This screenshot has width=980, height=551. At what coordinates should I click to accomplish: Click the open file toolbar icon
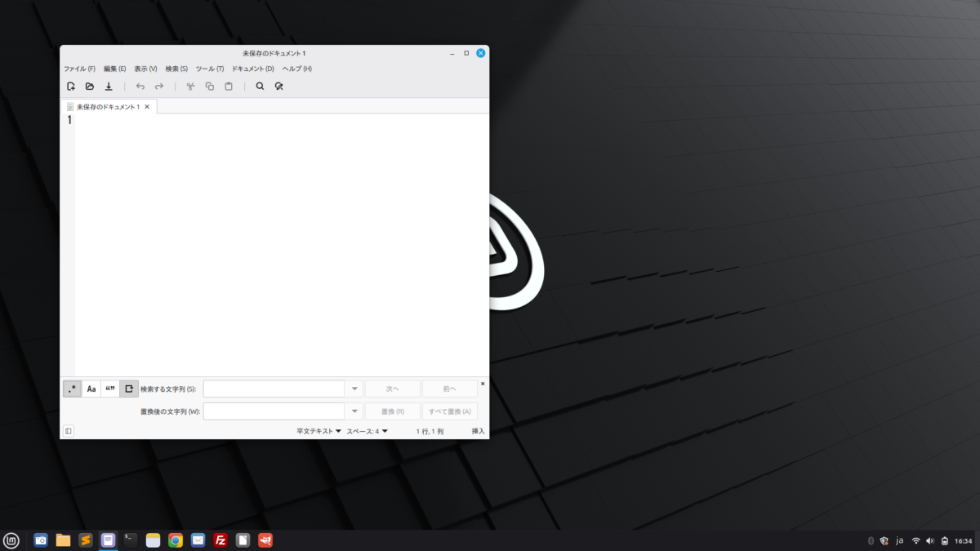(90, 87)
